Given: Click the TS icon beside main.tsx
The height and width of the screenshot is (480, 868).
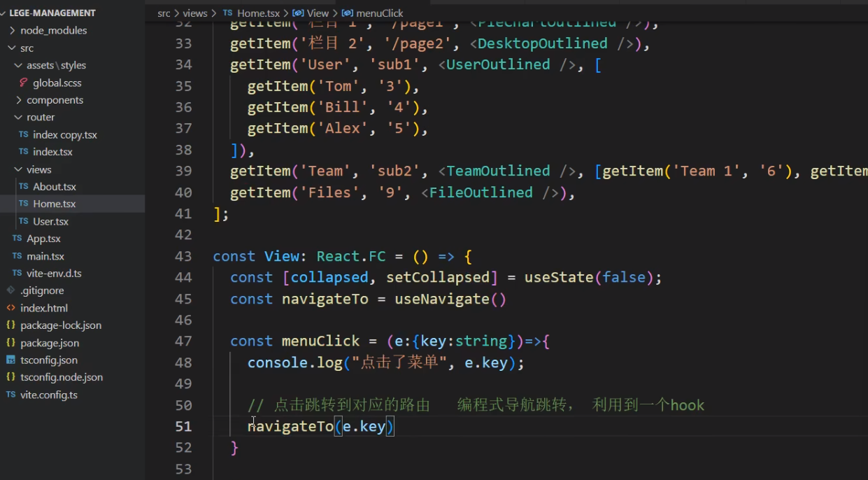Looking at the screenshot, I should coord(17,256).
